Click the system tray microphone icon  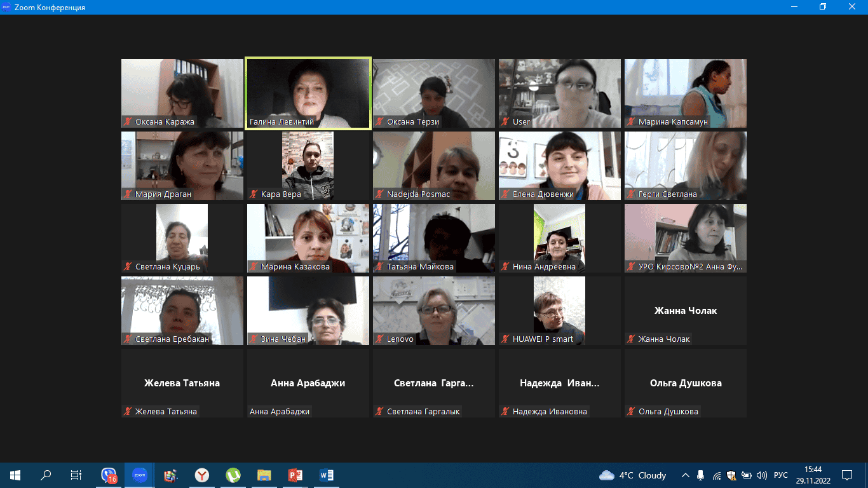(x=701, y=475)
